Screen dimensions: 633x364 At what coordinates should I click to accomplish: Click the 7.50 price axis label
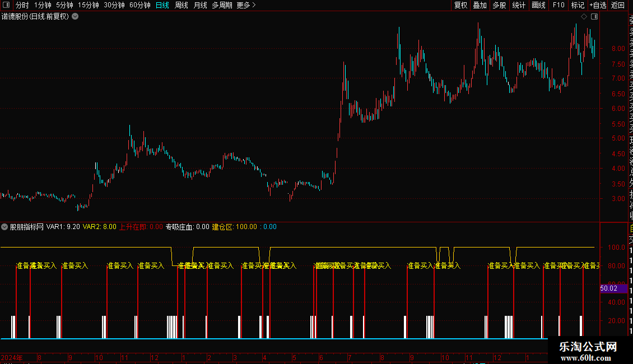click(618, 64)
